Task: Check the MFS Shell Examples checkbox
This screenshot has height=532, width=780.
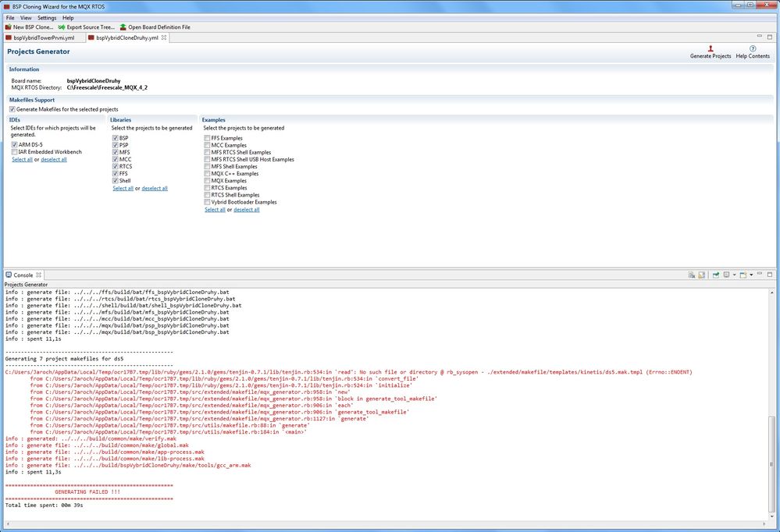Action: [x=207, y=167]
